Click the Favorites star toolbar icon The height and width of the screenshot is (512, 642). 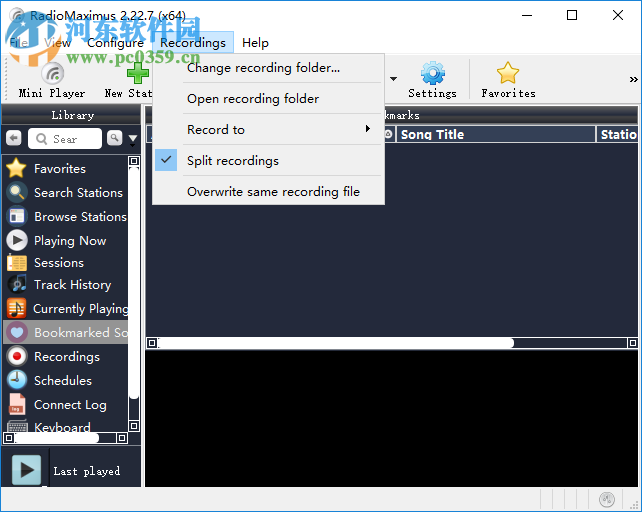click(508, 73)
